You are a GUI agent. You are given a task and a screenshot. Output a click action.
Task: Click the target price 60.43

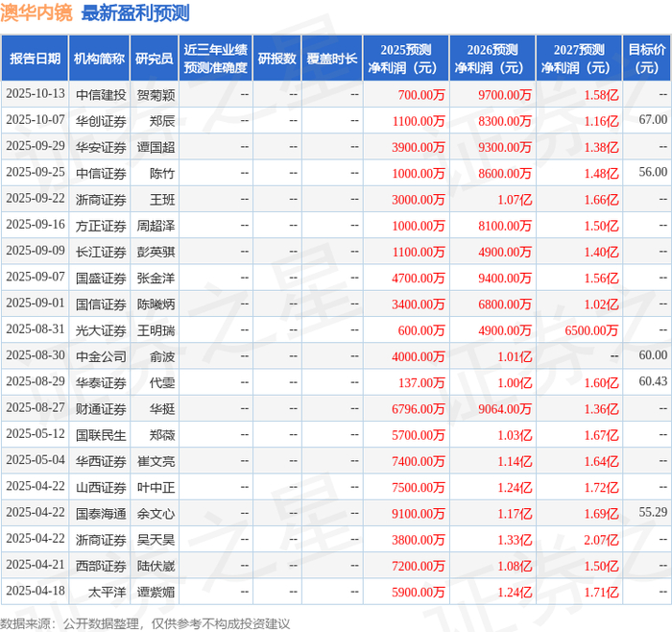[x=653, y=381]
